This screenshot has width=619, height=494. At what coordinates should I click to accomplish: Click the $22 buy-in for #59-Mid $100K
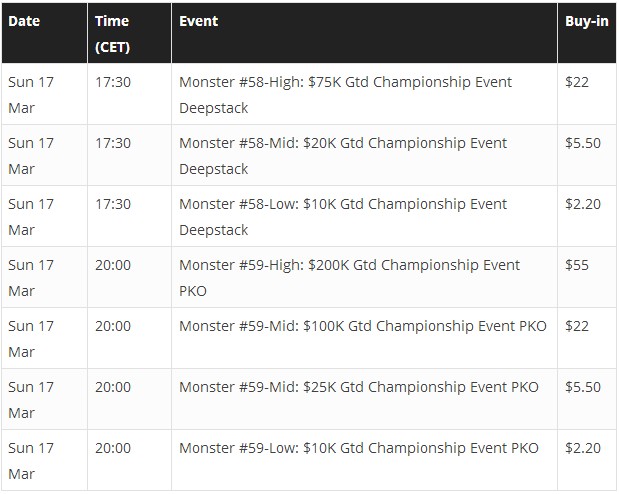[x=577, y=326]
